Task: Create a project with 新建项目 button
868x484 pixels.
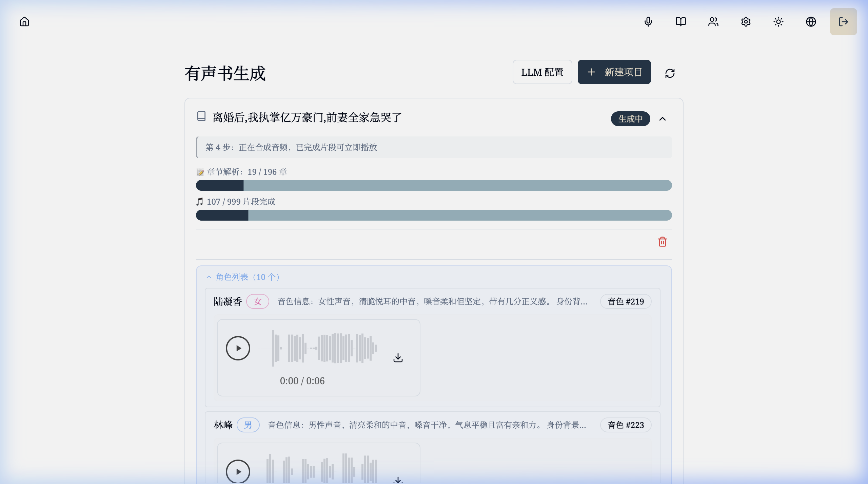Action: click(614, 72)
